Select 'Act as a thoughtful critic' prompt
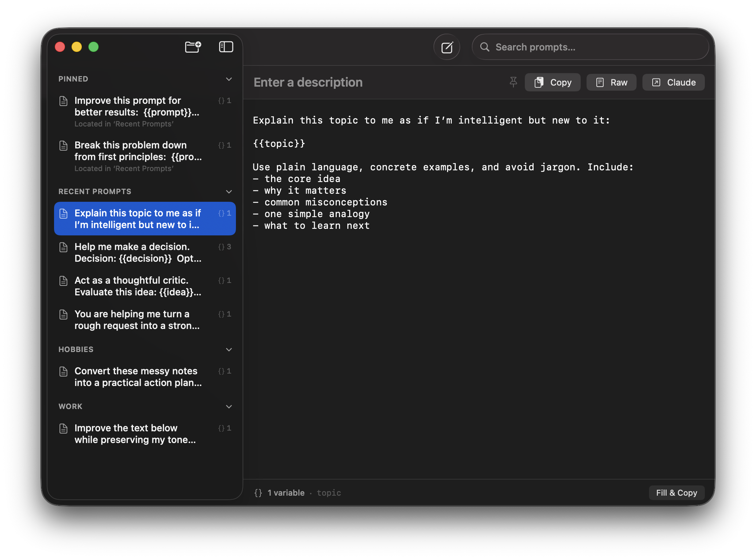Screen dimensions: 756x560 [145, 286]
